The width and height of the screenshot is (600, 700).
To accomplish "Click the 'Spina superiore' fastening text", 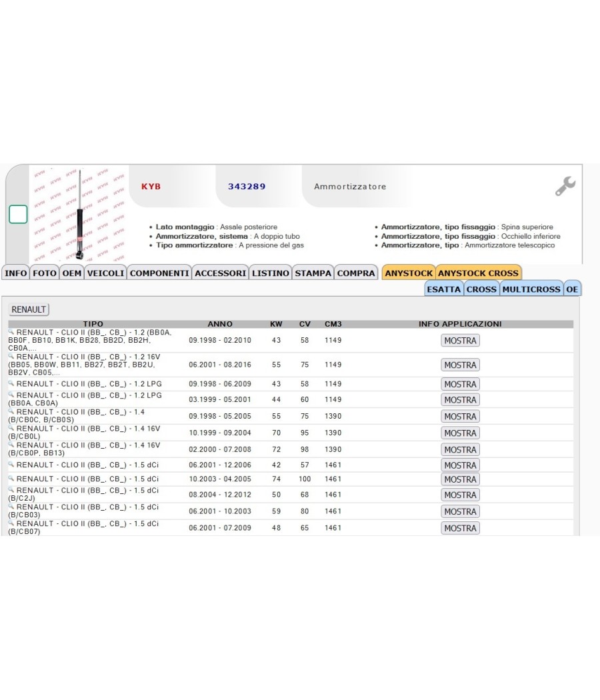I will [527, 227].
